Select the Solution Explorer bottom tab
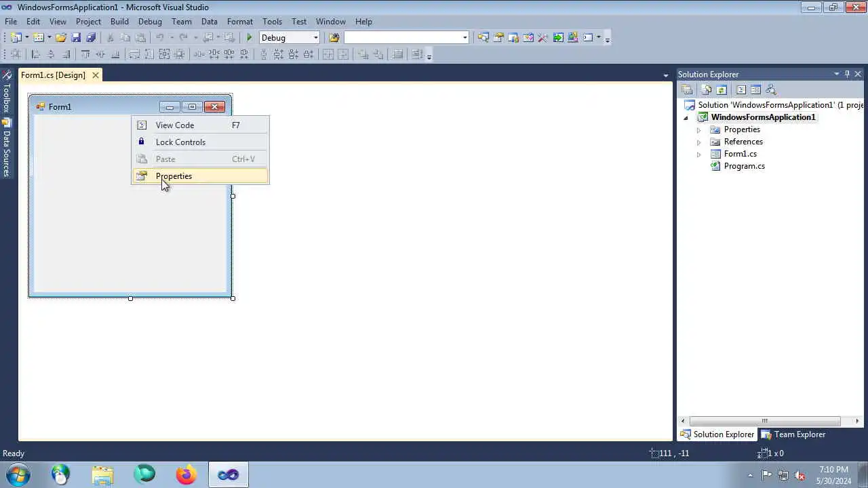This screenshot has height=488, width=868. (x=717, y=434)
